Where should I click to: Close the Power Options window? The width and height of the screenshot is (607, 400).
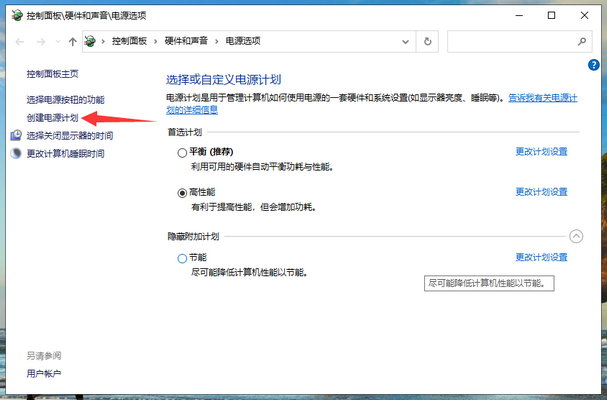click(585, 15)
